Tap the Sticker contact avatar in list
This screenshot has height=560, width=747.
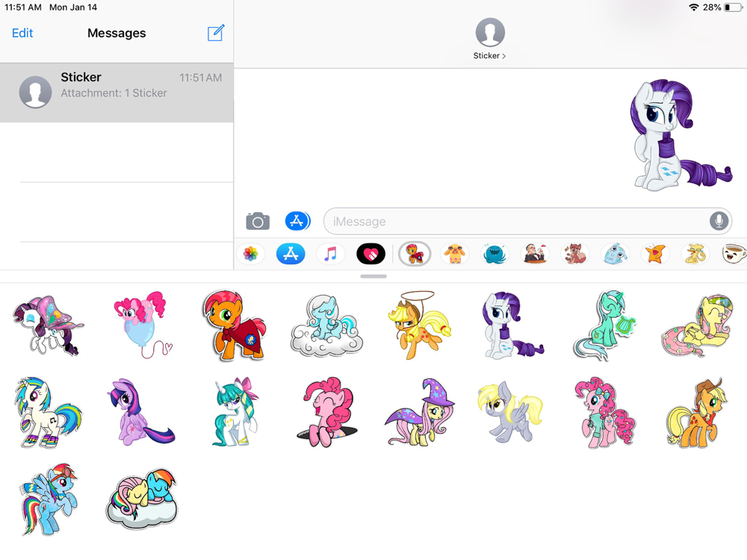(x=35, y=92)
